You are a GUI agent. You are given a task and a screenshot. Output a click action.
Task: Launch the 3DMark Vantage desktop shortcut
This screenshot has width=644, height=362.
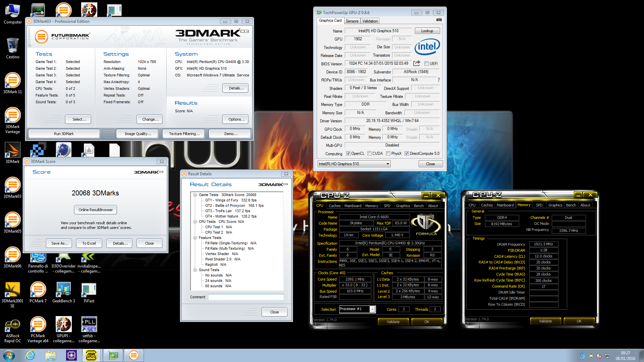pos(13,120)
